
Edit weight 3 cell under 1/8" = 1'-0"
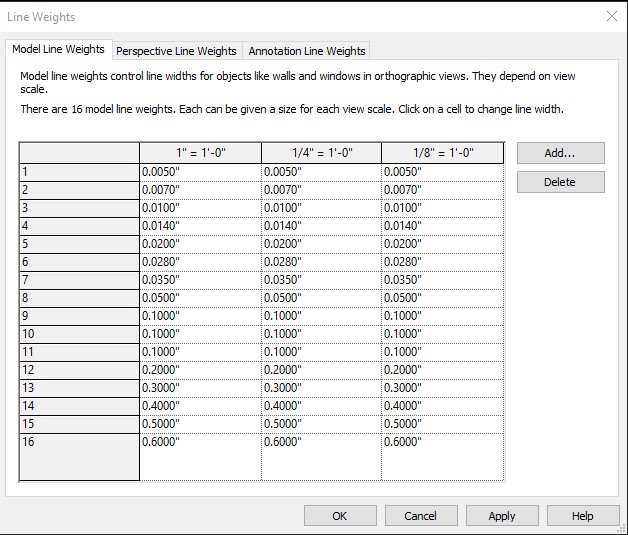pyautogui.click(x=443, y=208)
